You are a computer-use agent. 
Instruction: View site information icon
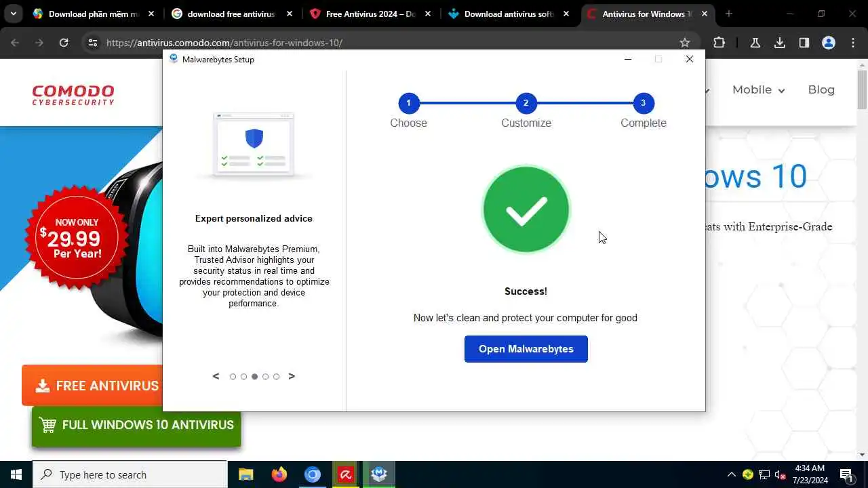pyautogui.click(x=93, y=43)
